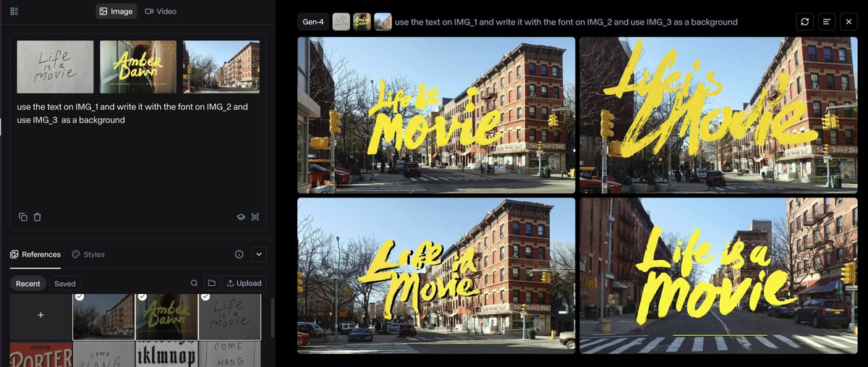Upload a new reference image
868x367 pixels.
244,284
